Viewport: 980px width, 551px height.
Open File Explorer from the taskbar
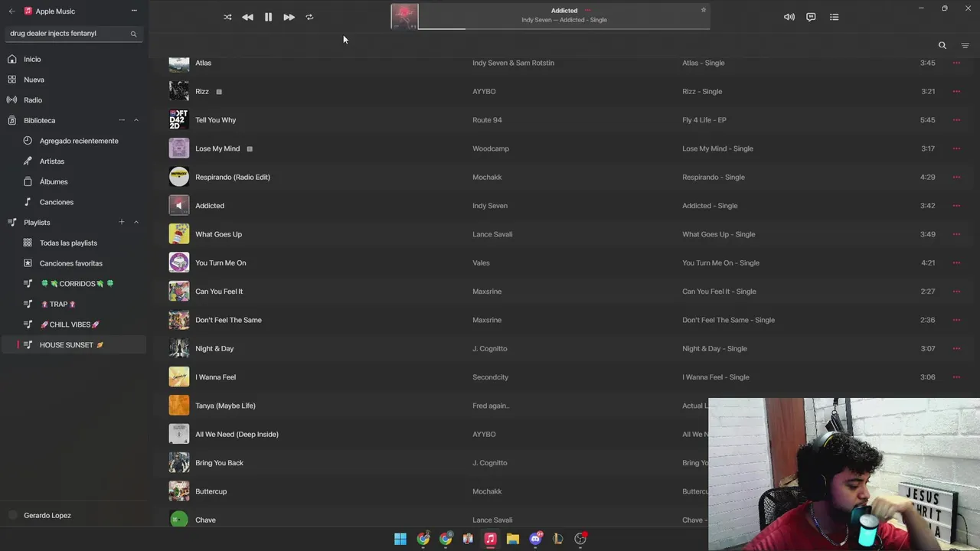(513, 539)
